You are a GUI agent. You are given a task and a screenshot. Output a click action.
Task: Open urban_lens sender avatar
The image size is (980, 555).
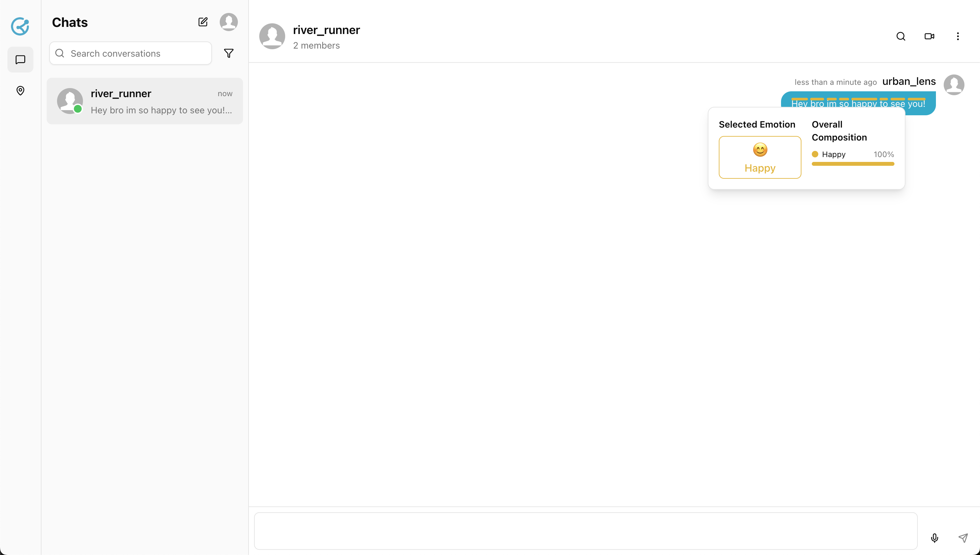954,85
